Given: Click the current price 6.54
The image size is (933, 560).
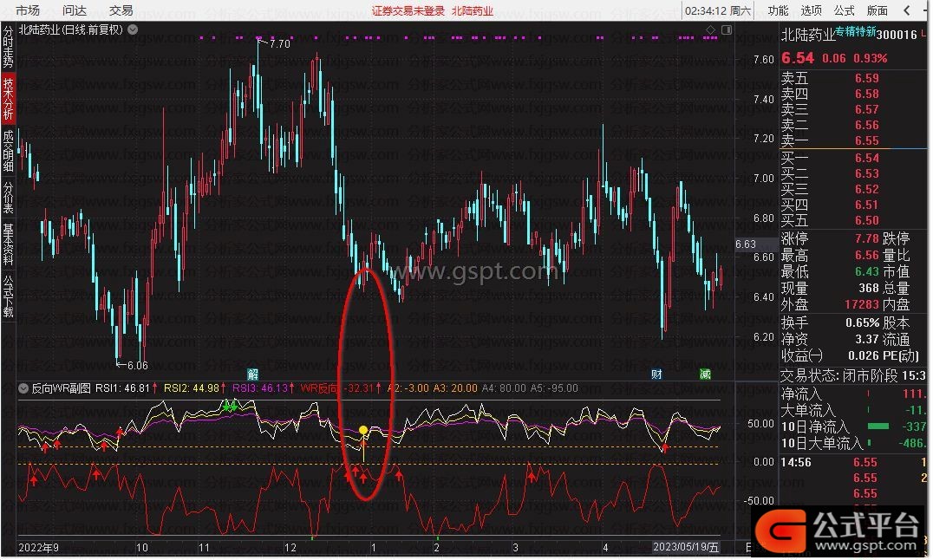Looking at the screenshot, I should (x=798, y=58).
